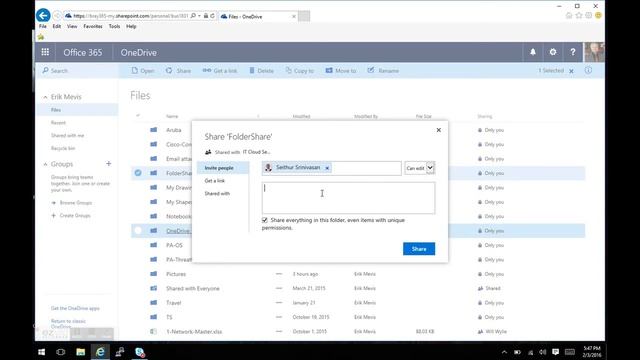Open Recent in left navigation
The height and width of the screenshot is (360, 640).
pos(58,122)
